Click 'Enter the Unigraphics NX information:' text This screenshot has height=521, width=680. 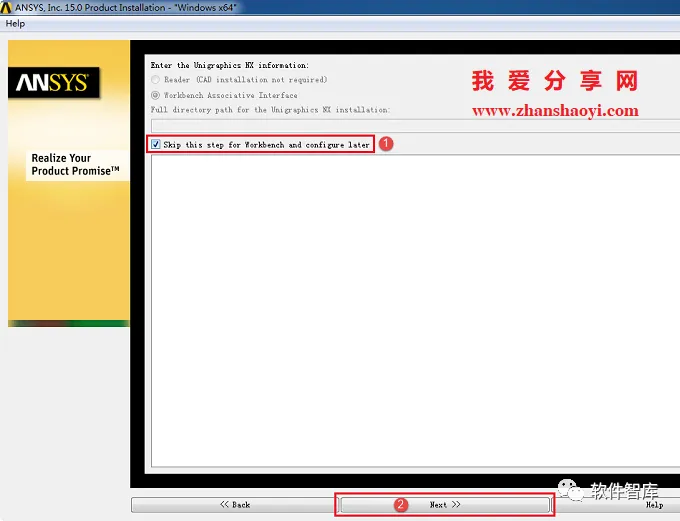tap(229, 65)
